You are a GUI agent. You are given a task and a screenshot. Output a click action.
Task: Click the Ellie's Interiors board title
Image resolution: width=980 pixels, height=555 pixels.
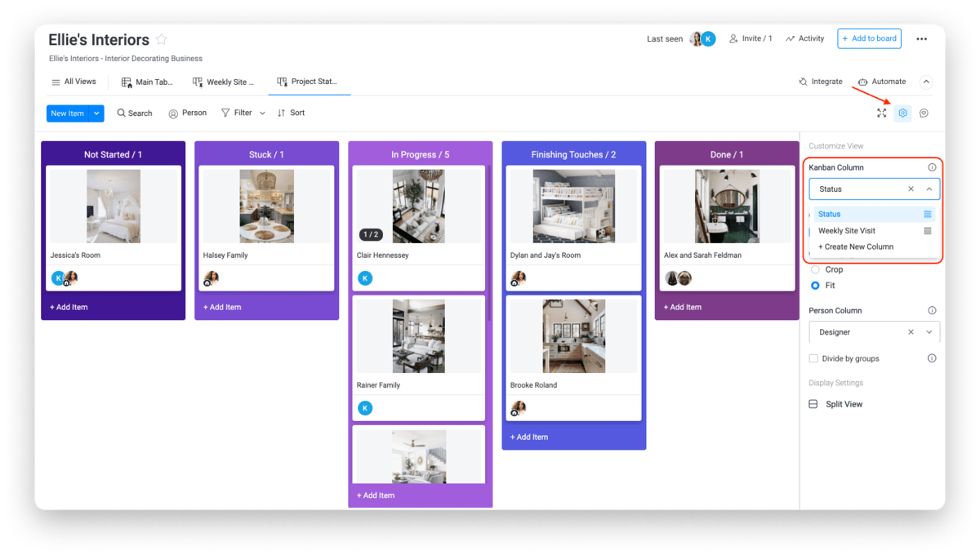pos(99,39)
